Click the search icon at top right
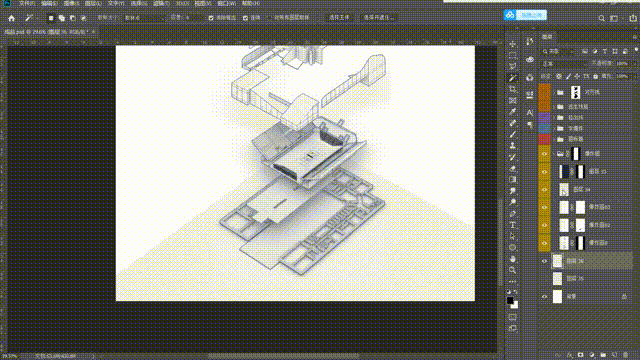 click(602, 18)
